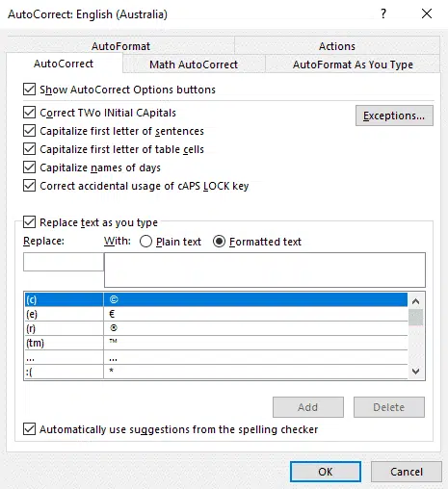Image resolution: width=448 pixels, height=489 pixels.
Task: Confirm settings with the OK button
Action: coord(326,472)
